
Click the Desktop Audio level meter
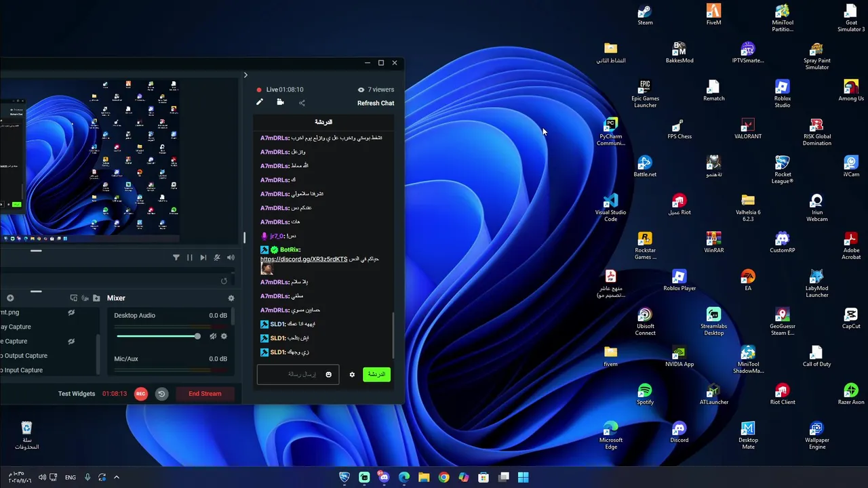point(171,327)
